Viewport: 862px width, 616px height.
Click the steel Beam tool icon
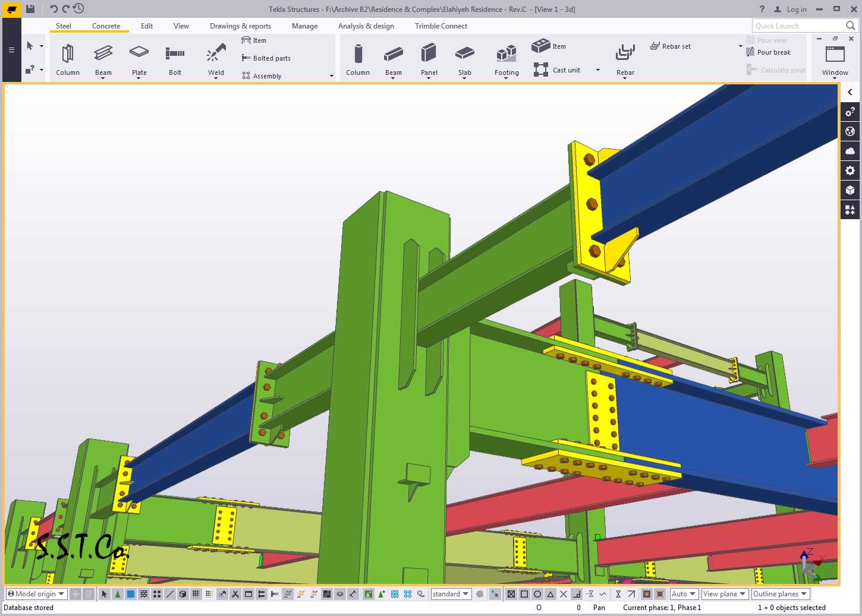(x=103, y=53)
